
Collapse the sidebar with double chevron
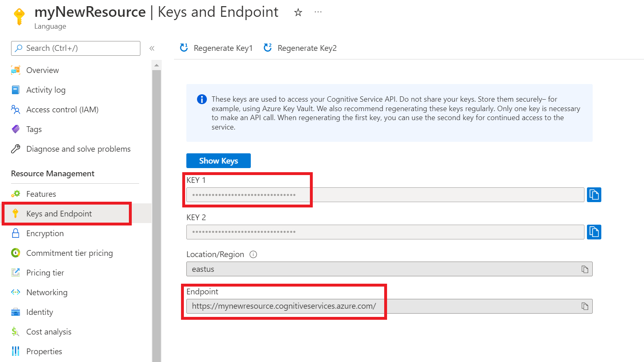click(152, 48)
